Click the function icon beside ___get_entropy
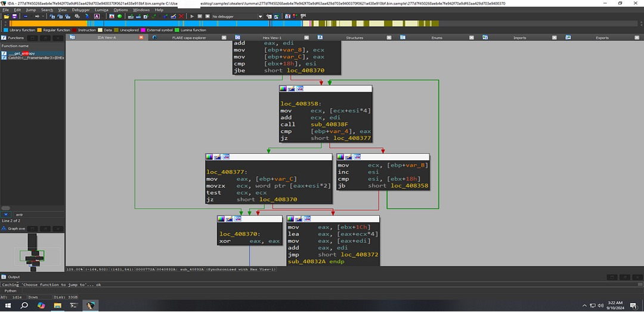 (4, 53)
